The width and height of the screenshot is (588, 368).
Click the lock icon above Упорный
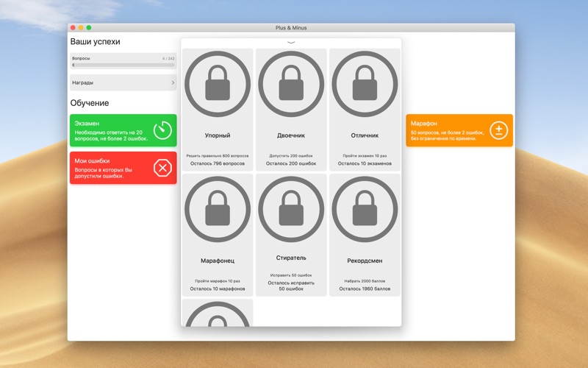[x=218, y=84]
